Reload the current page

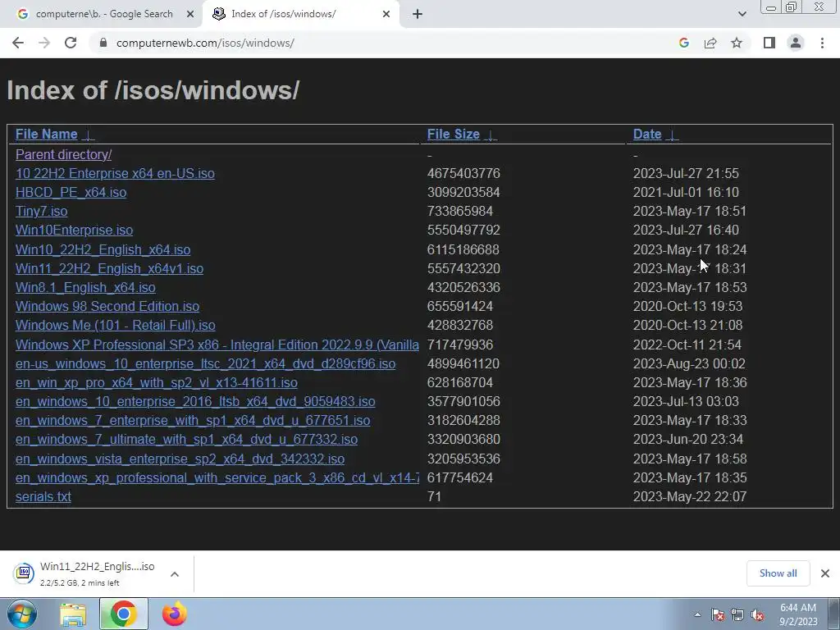[71, 43]
